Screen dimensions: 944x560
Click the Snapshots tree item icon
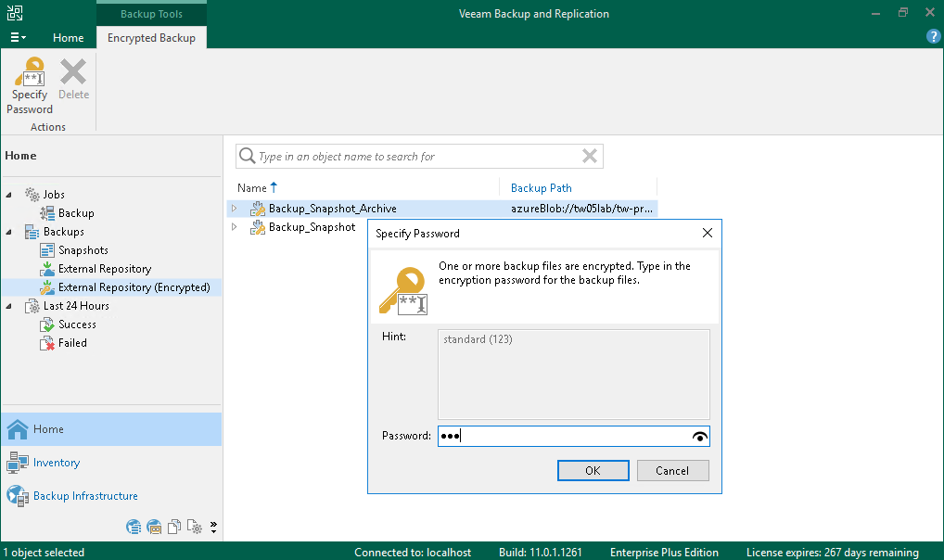click(x=47, y=250)
